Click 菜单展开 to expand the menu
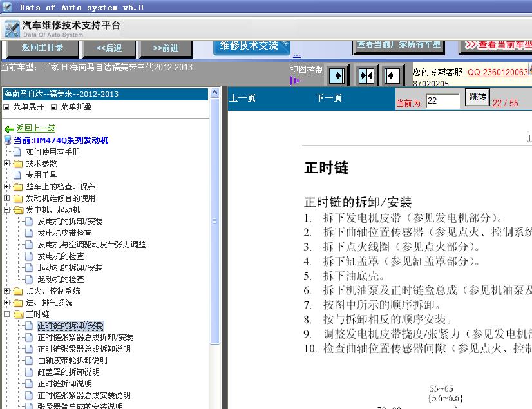The image size is (532, 409). [x=28, y=107]
